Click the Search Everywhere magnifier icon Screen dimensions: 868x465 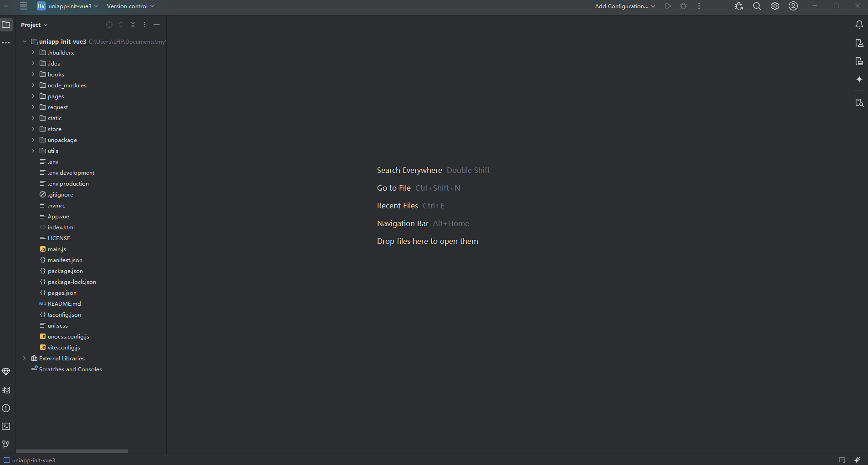[x=757, y=6]
